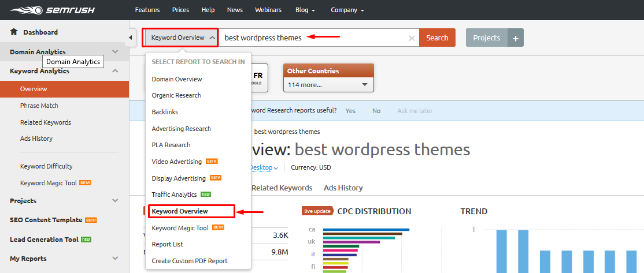644x273 pixels.
Task: Choose Backlinks from the report list
Action: [x=165, y=111]
